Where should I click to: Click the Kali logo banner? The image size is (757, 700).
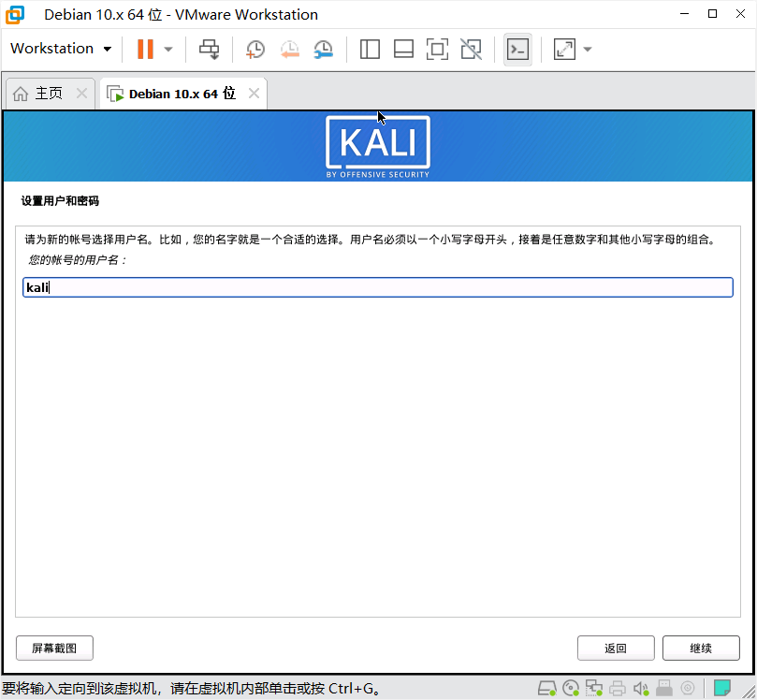click(x=378, y=147)
